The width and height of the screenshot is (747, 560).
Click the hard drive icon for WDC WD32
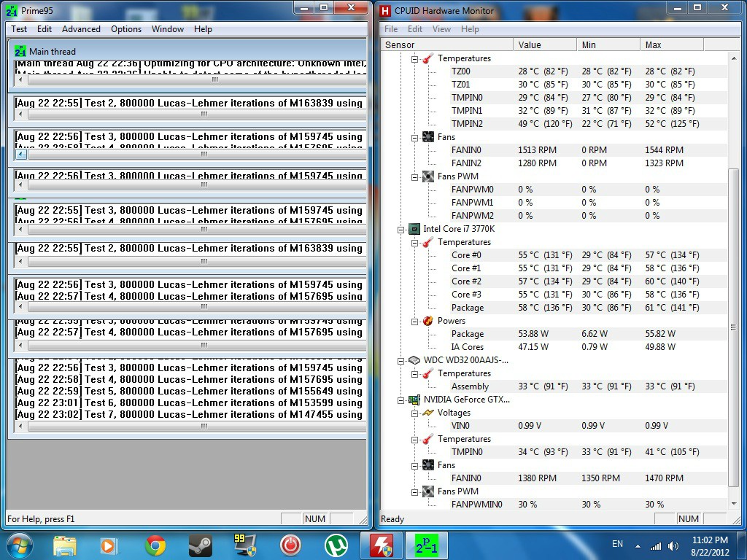point(414,360)
